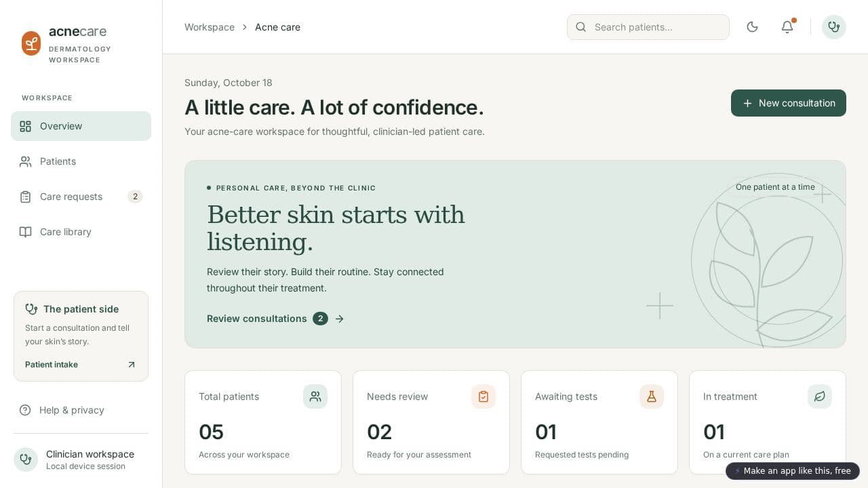868x488 pixels.
Task: Click the search magnifier icon
Action: click(x=581, y=27)
